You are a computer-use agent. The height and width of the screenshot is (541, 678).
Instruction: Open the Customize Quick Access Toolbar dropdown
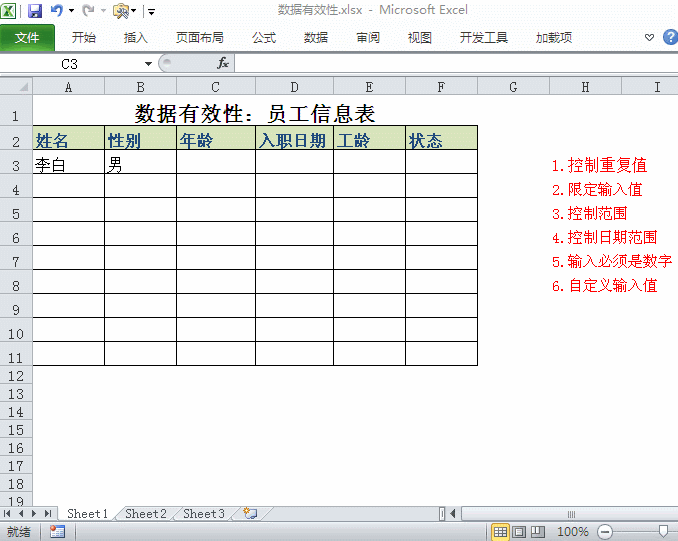pyautogui.click(x=151, y=11)
